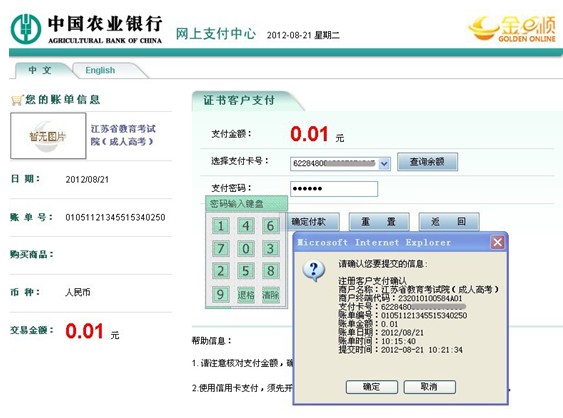The image size is (563, 418).
Task: Click the question mark icon in the dialog
Action: pos(314,270)
